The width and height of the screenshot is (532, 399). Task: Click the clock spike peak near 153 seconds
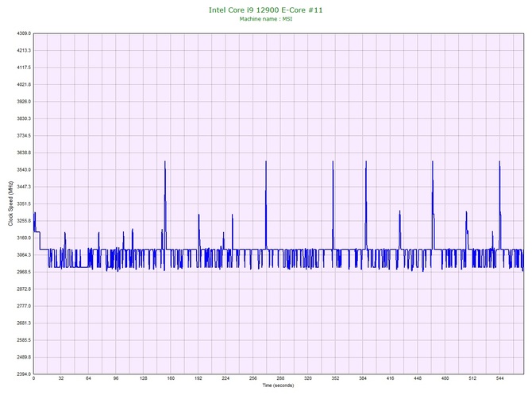coord(165,161)
